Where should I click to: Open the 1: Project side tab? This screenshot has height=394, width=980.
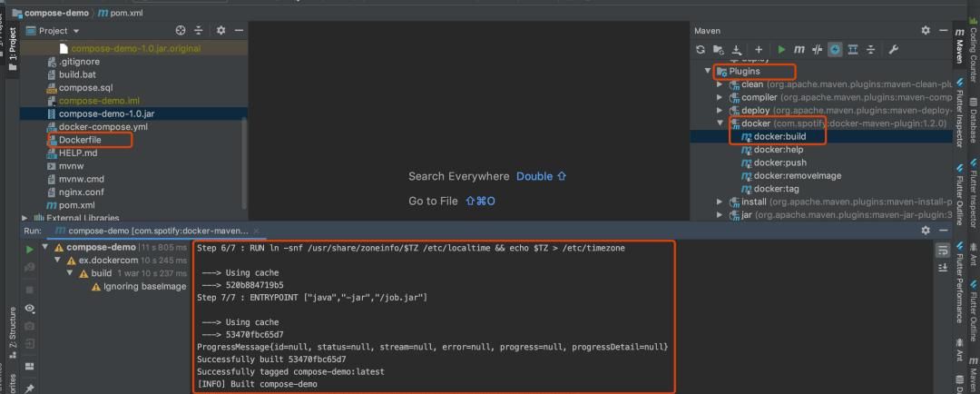pyautogui.click(x=13, y=49)
